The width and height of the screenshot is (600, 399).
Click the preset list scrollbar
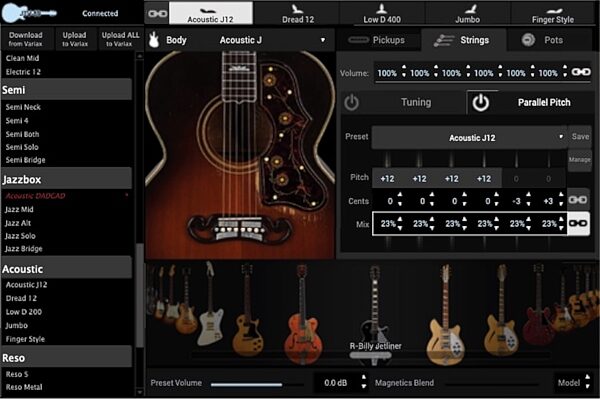(x=140, y=295)
